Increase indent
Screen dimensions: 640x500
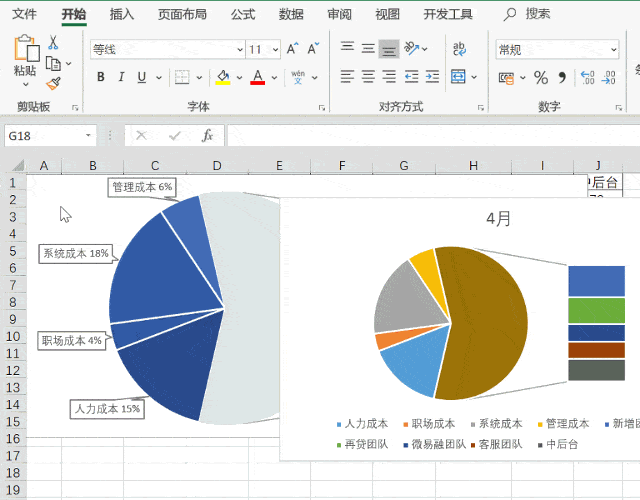pyautogui.click(x=432, y=76)
